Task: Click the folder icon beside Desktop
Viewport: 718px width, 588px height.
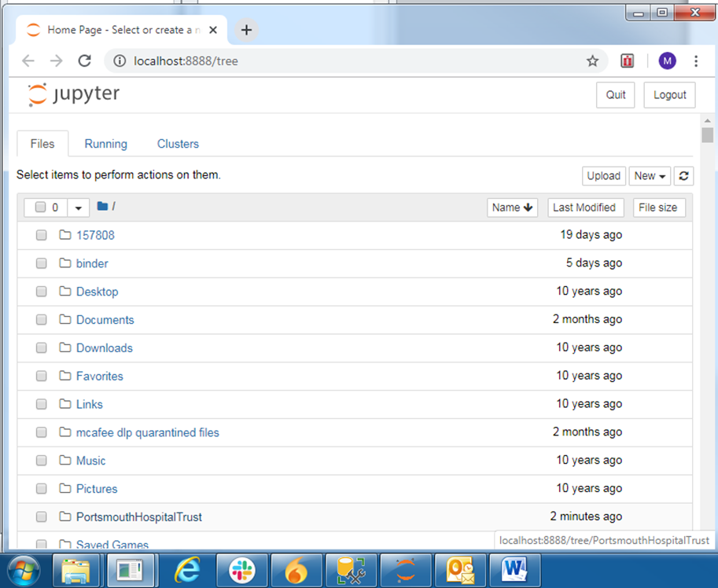Action: pos(65,291)
